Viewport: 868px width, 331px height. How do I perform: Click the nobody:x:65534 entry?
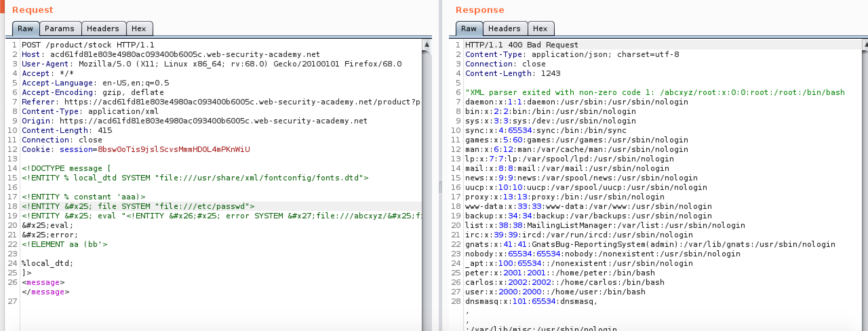[x=603, y=254]
